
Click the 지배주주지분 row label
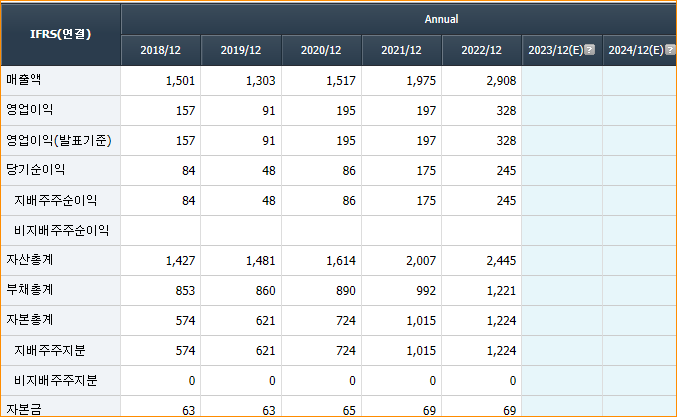coord(50,350)
